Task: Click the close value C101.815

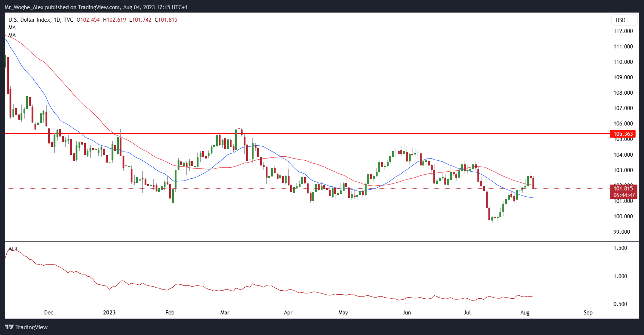Action: click(166, 20)
